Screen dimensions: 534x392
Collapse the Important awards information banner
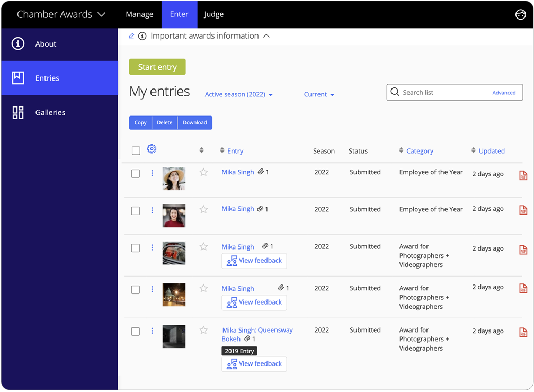point(268,36)
